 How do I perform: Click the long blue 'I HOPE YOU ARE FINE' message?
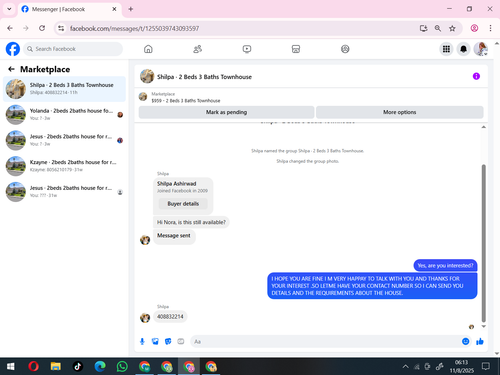(372, 286)
